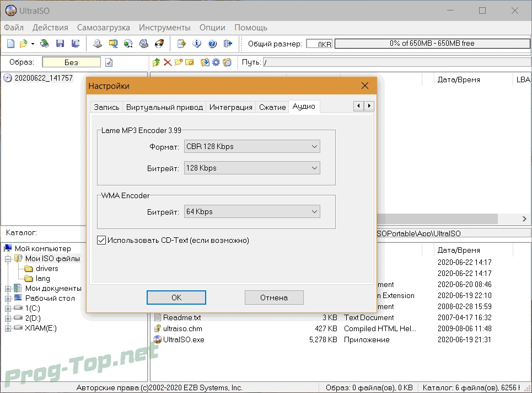Select the 20200622_141757 image node
The height and width of the screenshot is (393, 532).
pyautogui.click(x=44, y=78)
